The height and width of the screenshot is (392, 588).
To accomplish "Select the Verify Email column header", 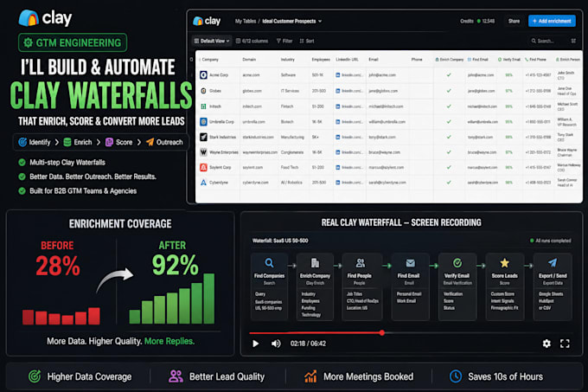I will coord(508,59).
